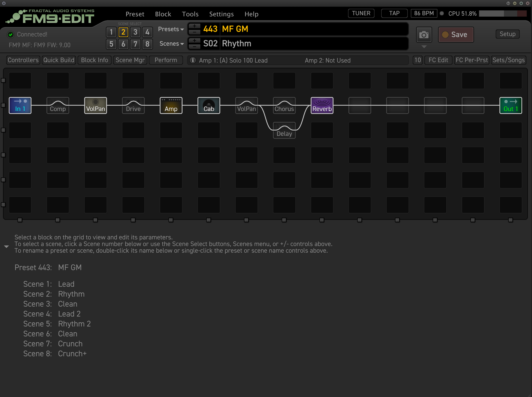Select the Amp block on the grid
The image size is (532, 397).
pos(171,105)
